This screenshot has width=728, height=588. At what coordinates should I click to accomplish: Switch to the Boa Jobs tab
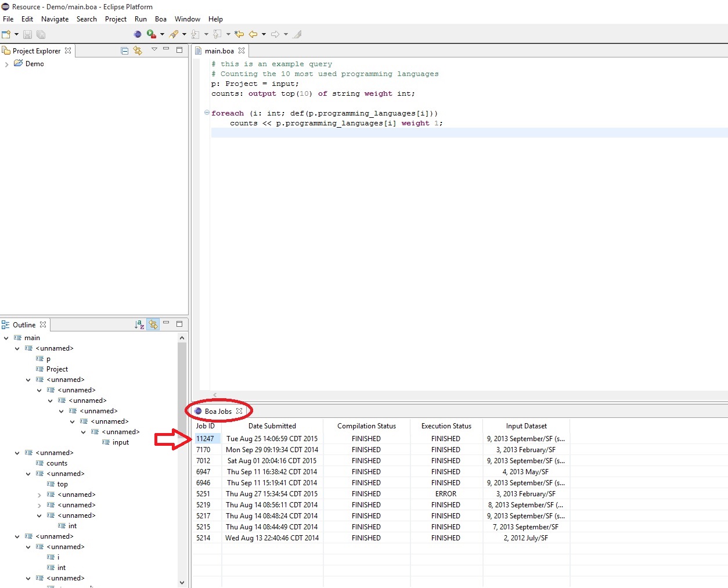coord(218,411)
